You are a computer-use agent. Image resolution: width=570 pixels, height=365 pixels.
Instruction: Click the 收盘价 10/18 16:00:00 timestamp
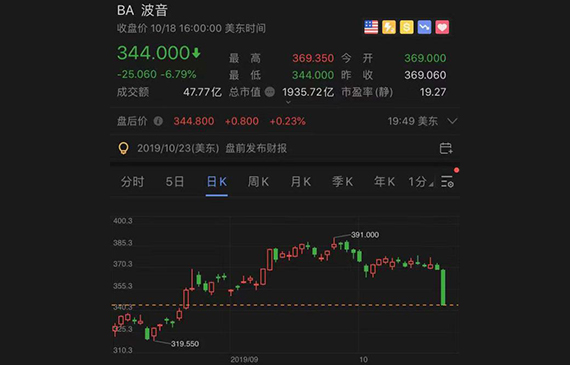(x=191, y=28)
